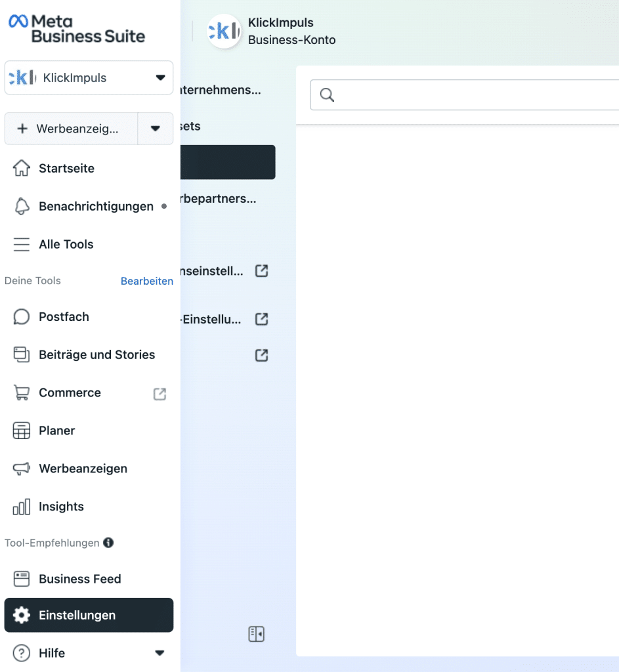Open the Planer calendar grid icon

coord(22,431)
